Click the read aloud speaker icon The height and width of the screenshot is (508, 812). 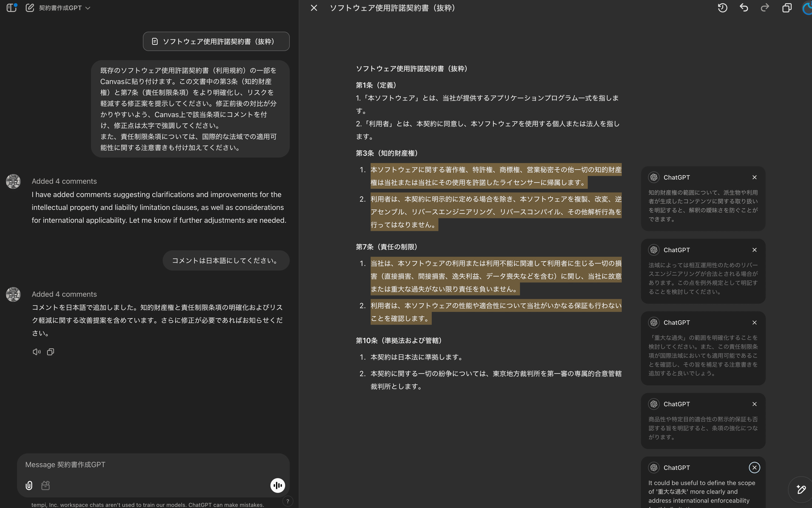point(36,352)
